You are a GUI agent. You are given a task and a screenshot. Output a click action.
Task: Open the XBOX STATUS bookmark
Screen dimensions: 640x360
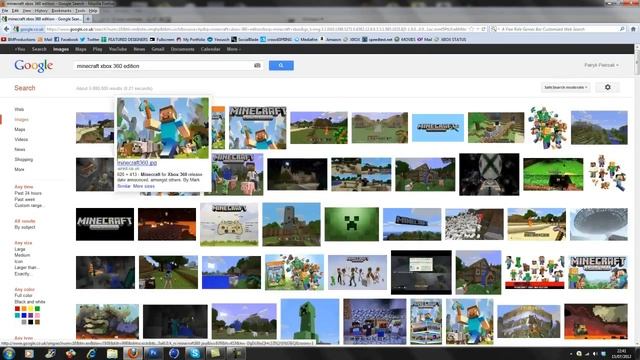coord(450,40)
